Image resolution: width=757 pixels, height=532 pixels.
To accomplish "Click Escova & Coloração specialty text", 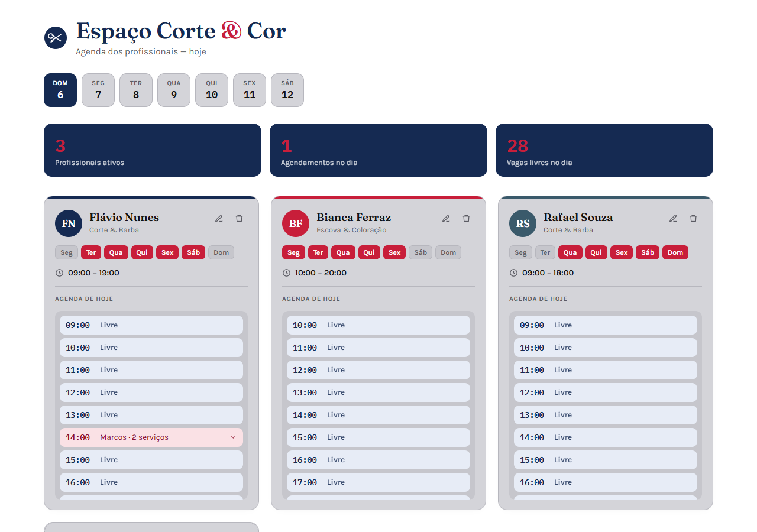I will pos(351,230).
